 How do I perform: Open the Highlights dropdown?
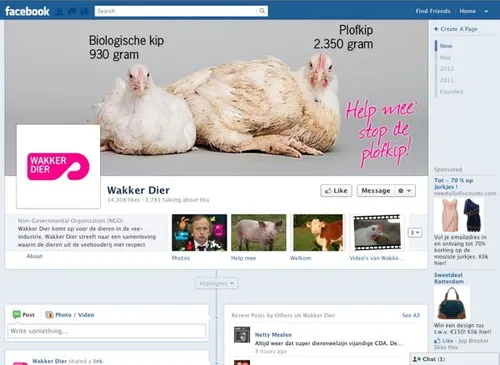click(x=217, y=283)
